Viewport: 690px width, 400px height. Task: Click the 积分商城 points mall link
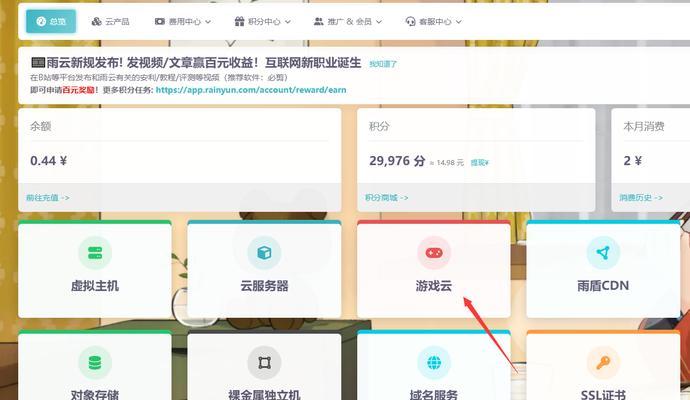coord(386,198)
